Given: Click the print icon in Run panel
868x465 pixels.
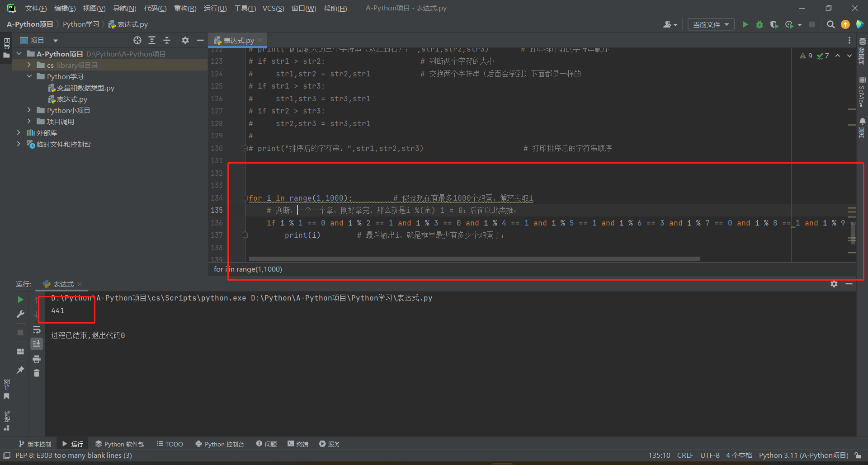Looking at the screenshot, I should point(37,359).
